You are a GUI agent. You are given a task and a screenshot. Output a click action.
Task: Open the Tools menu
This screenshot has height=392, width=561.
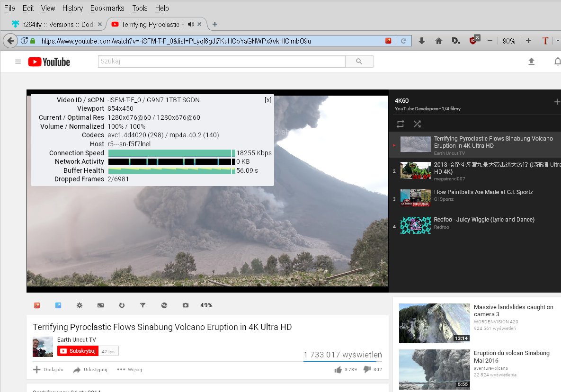(140, 8)
